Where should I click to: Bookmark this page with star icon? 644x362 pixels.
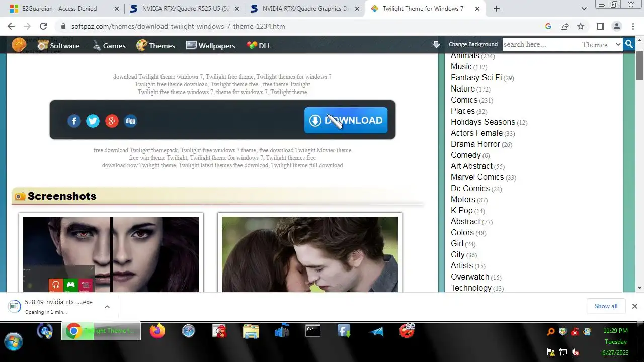point(581,26)
